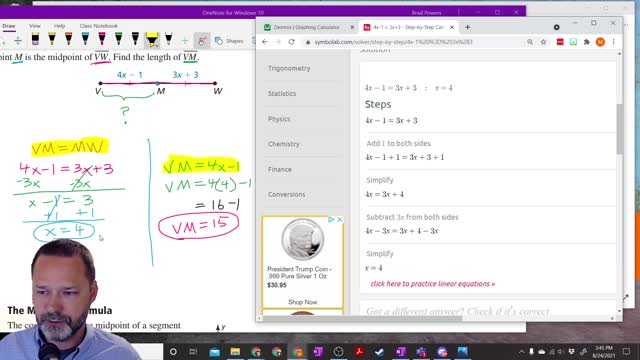Open the Class Notebook tab

click(x=99, y=26)
